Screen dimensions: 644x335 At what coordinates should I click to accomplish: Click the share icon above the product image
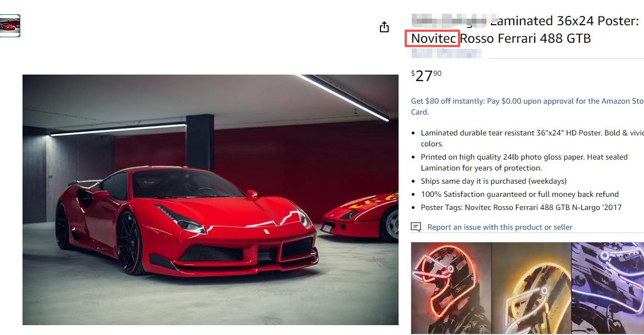(x=384, y=27)
